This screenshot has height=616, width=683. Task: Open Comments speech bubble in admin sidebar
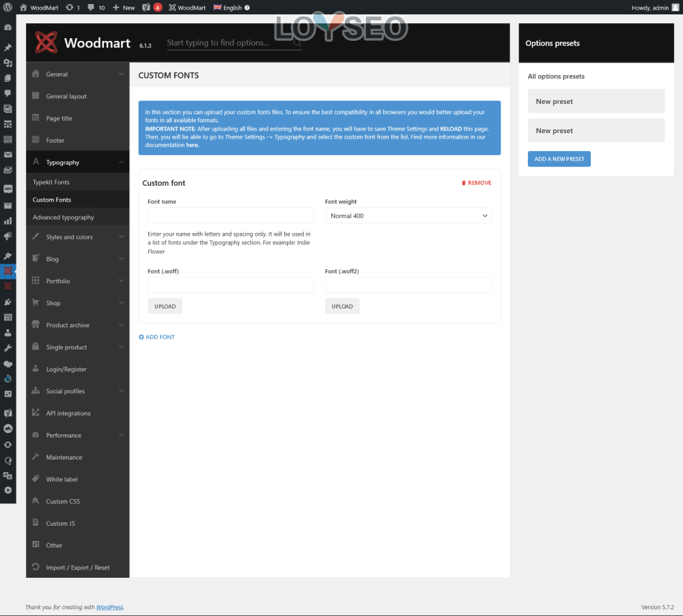coord(8,94)
